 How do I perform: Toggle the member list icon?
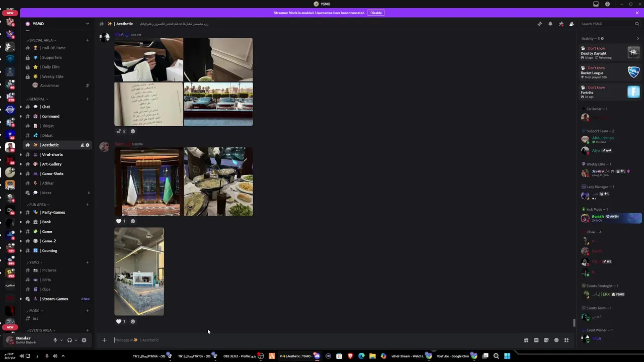(572, 24)
